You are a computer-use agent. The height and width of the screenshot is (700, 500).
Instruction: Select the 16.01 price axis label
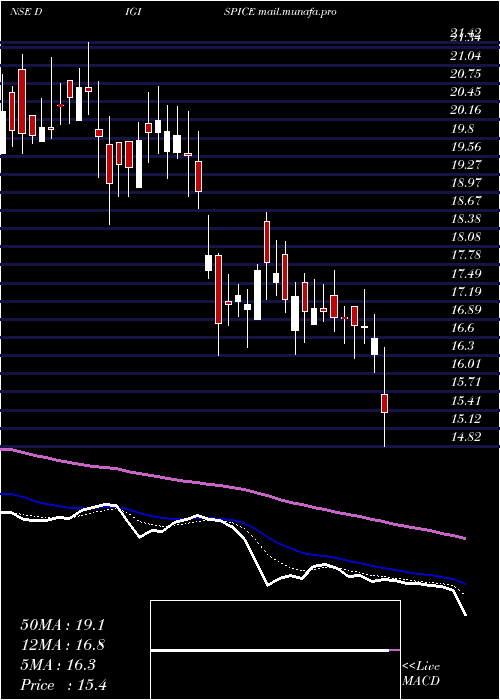466,364
